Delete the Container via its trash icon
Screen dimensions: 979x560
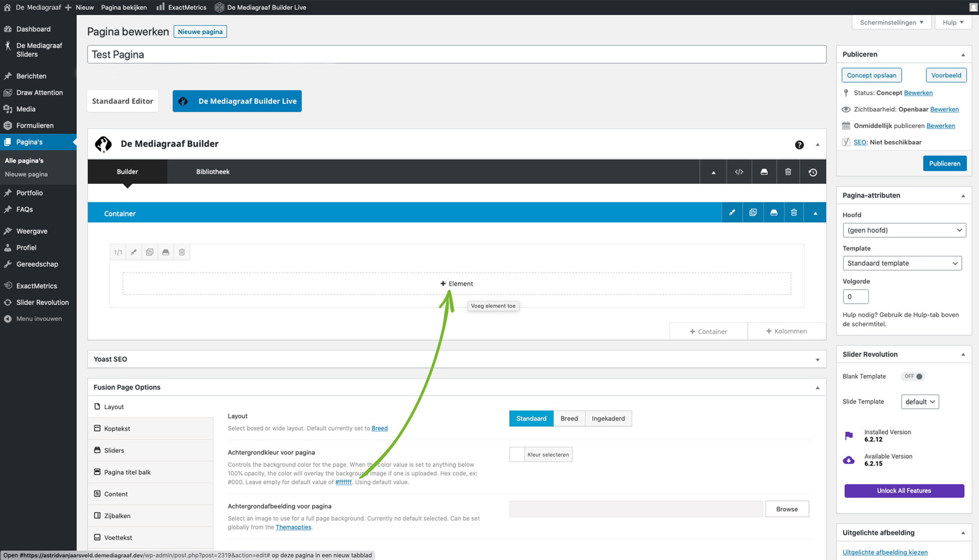point(793,213)
